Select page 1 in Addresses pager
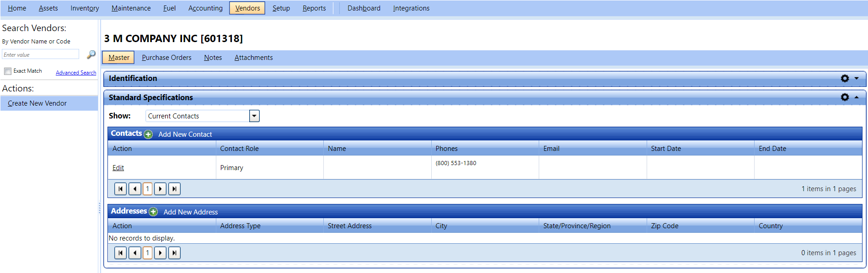868x273 pixels. click(x=147, y=253)
